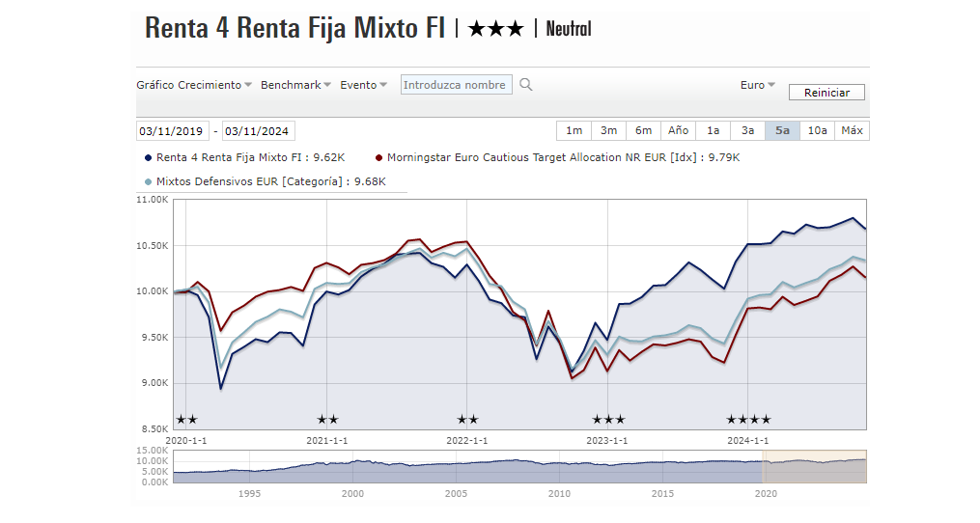
Task: Focus the Introduzca nombre search field
Action: pyautogui.click(x=457, y=84)
